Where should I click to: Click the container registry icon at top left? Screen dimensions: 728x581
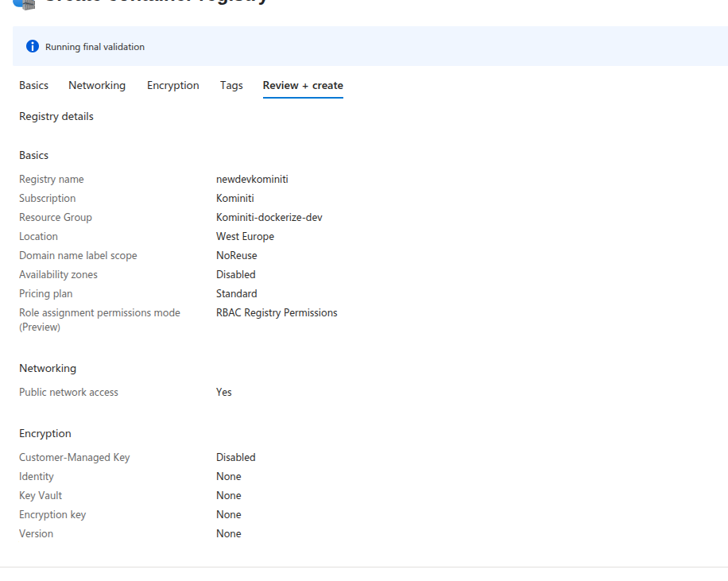(x=24, y=3)
